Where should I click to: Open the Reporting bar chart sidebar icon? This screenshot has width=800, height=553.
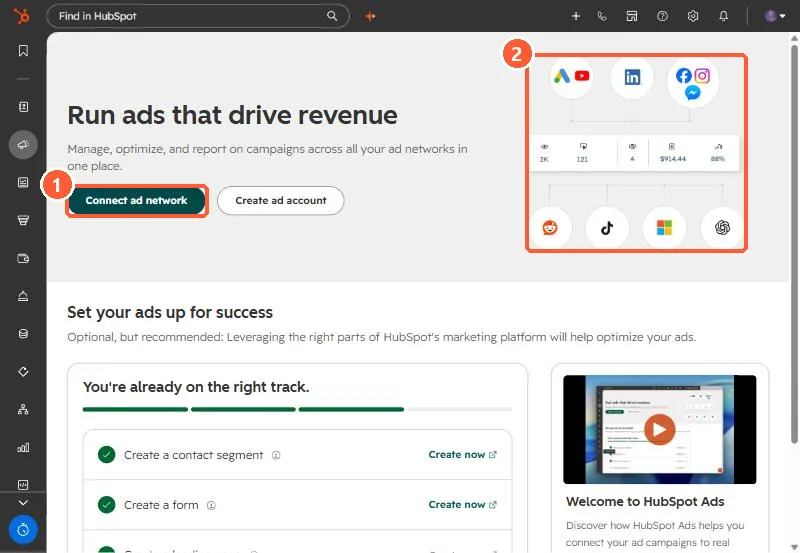[23, 447]
